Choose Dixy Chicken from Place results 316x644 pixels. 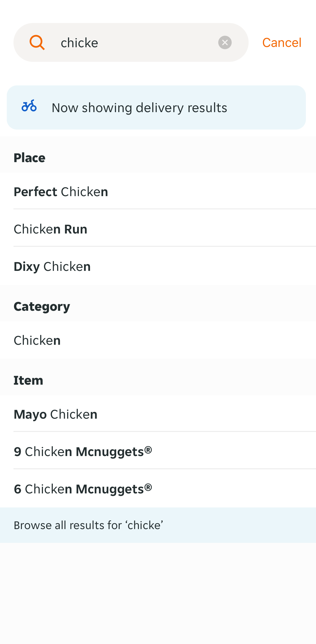pos(52,266)
